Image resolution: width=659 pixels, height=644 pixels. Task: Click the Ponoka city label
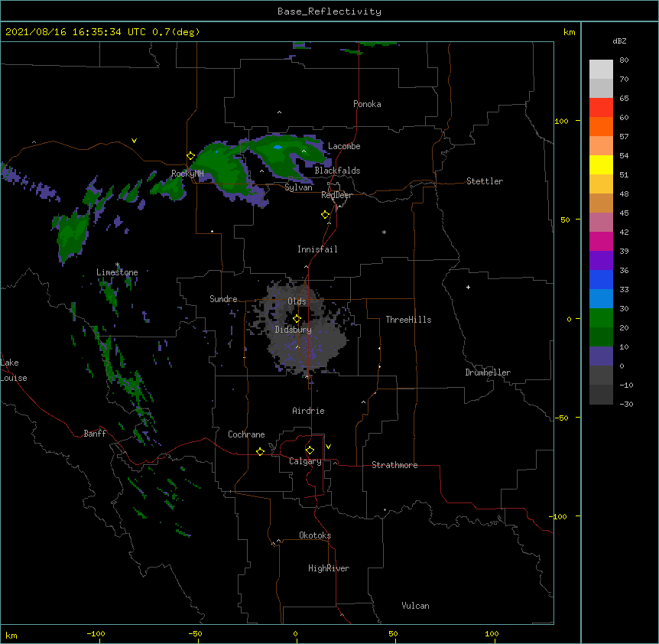(367, 104)
